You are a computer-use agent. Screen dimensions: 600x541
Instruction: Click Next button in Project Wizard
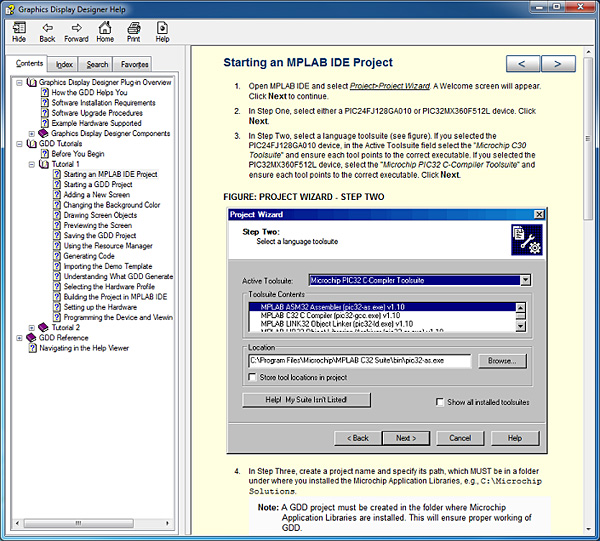406,438
